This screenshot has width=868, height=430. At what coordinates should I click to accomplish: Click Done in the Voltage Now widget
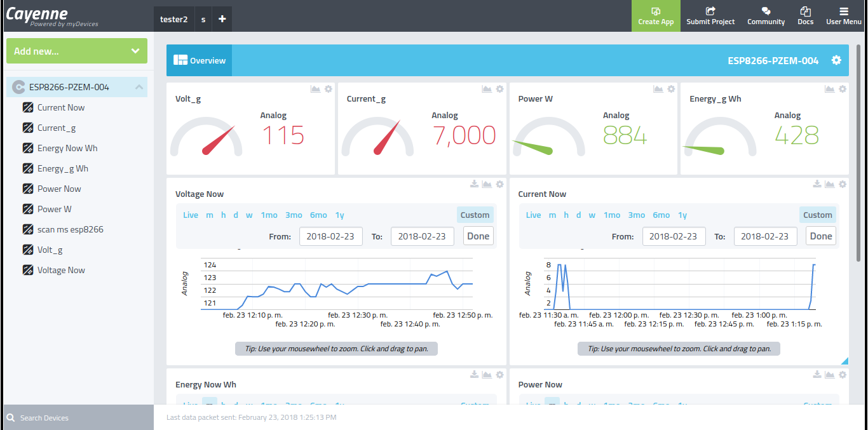(478, 236)
